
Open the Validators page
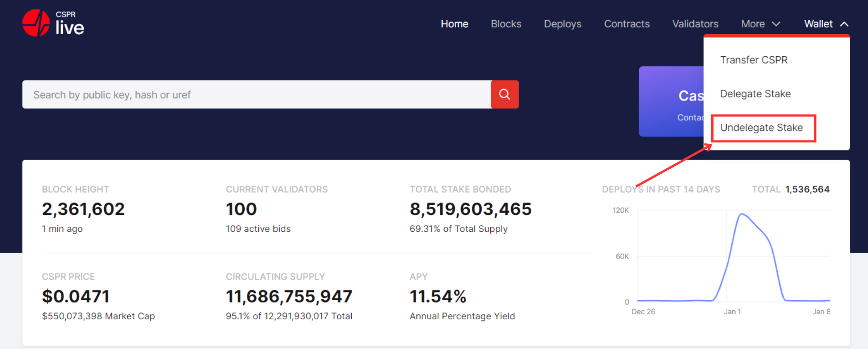pos(695,24)
